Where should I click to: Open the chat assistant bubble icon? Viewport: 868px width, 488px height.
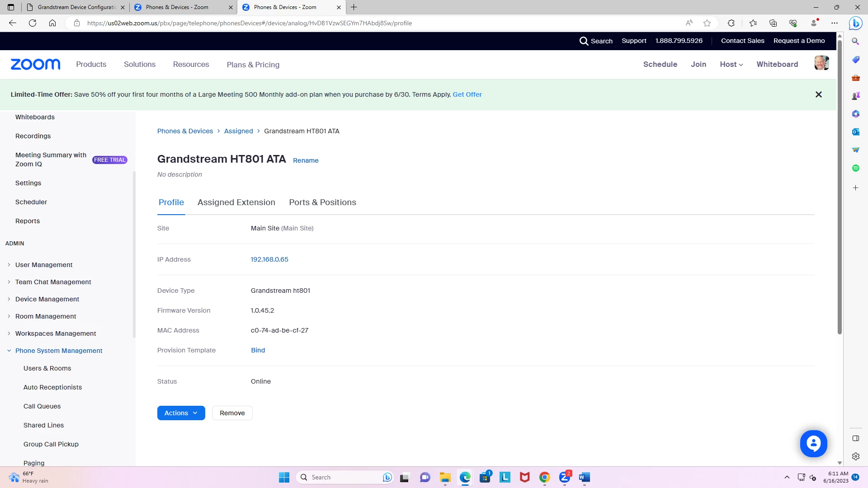[813, 444]
